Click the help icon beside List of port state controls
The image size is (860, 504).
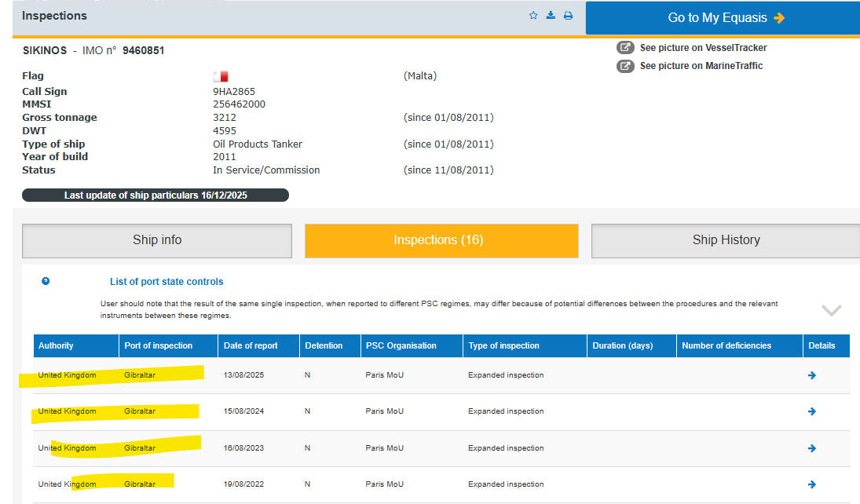[46, 282]
